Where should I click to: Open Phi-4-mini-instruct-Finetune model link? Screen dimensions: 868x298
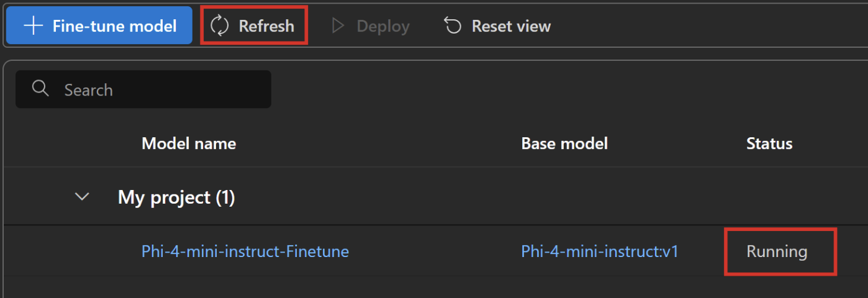tap(245, 251)
